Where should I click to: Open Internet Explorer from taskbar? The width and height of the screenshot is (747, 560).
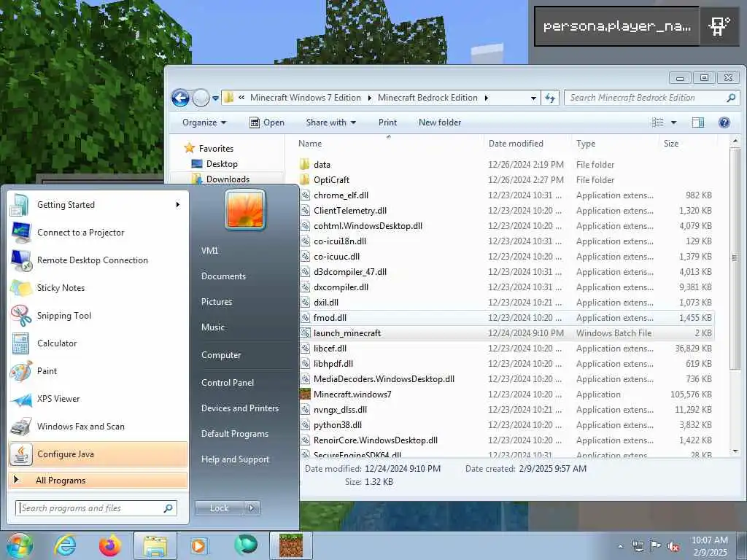64,545
